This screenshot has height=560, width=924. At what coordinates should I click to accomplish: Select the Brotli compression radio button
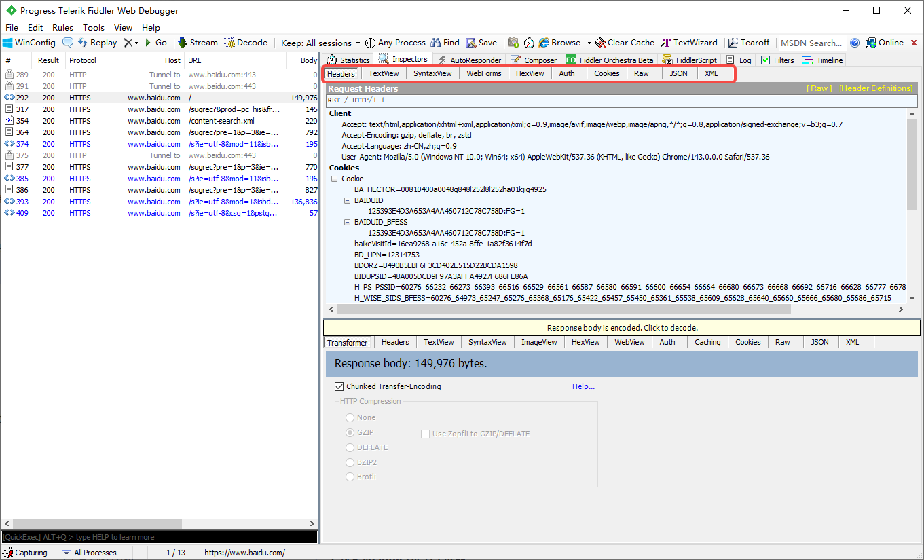(x=350, y=477)
